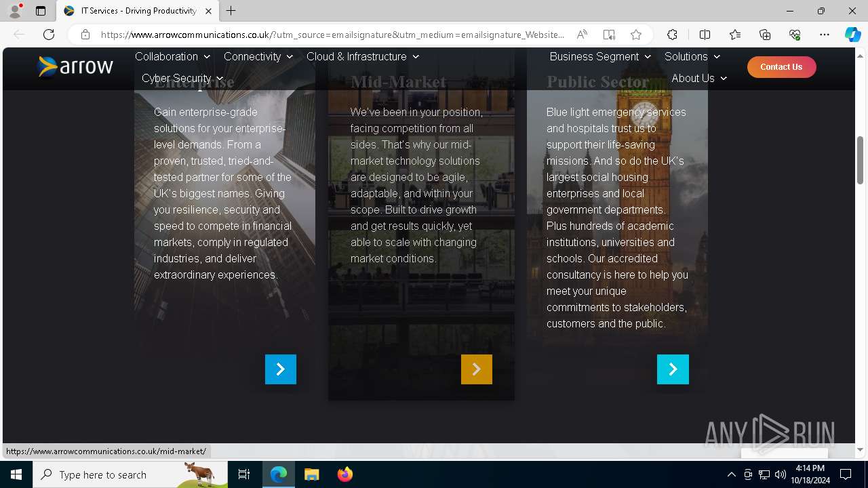Open Public Sector cyan arrow button

(673, 369)
